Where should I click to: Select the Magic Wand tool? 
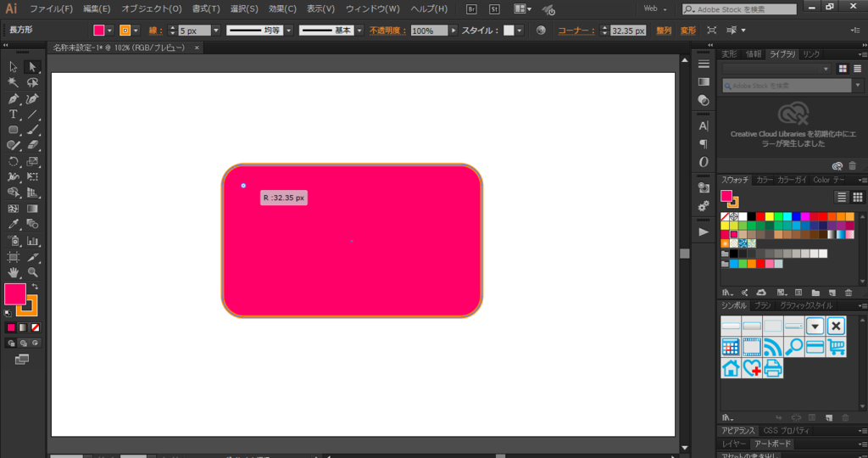[14, 82]
